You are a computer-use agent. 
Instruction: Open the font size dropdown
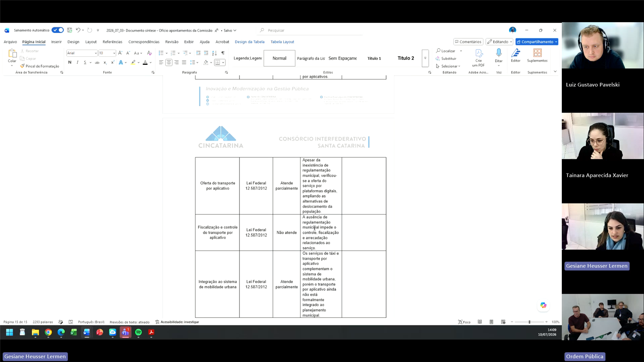114,53
